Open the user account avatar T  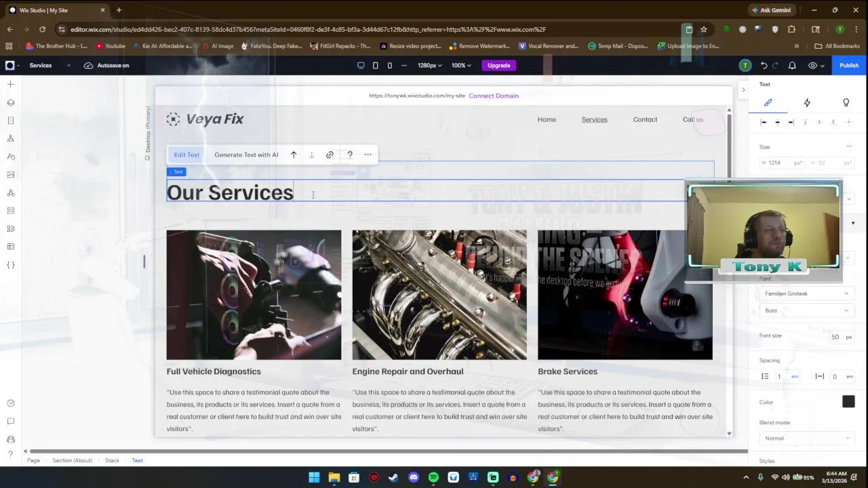(745, 65)
